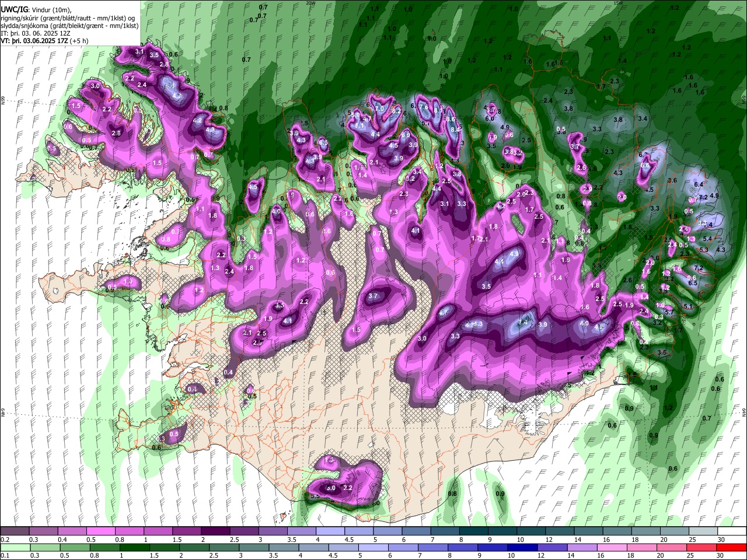Click the bright red 30 mm rain swatch
This screenshot has width=747, height=560.
731,547
